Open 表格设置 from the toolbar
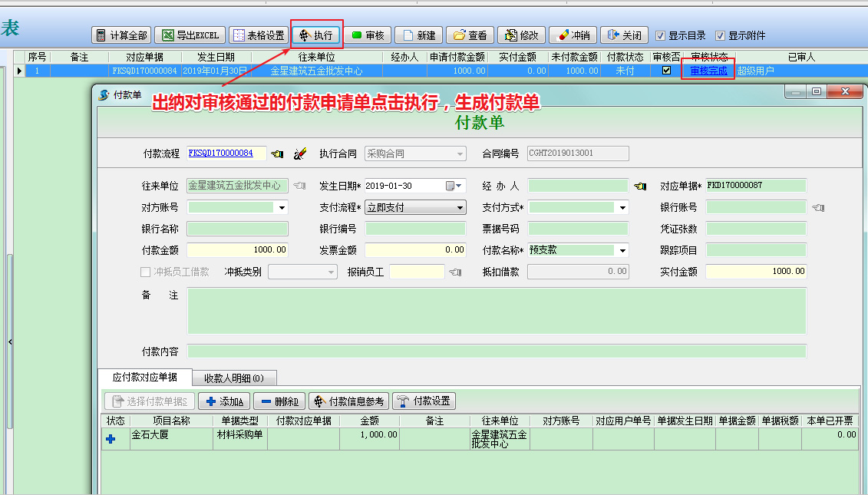This screenshot has height=495, width=868. pyautogui.click(x=259, y=35)
